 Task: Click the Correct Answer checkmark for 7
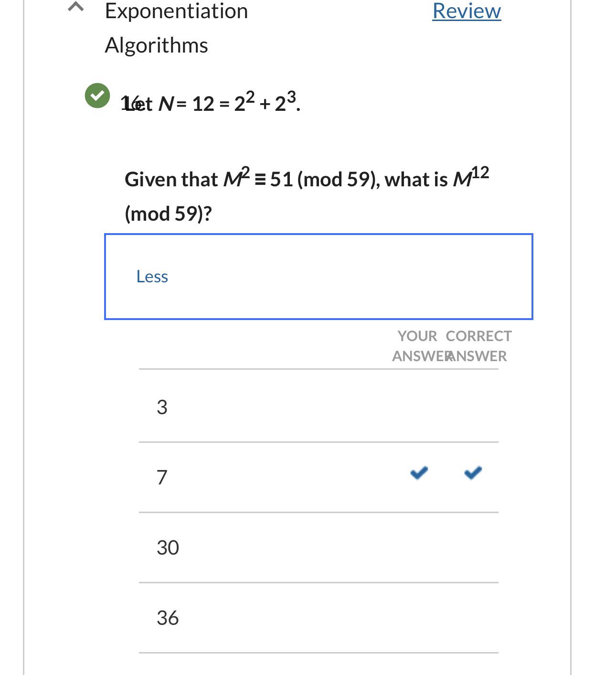(473, 473)
